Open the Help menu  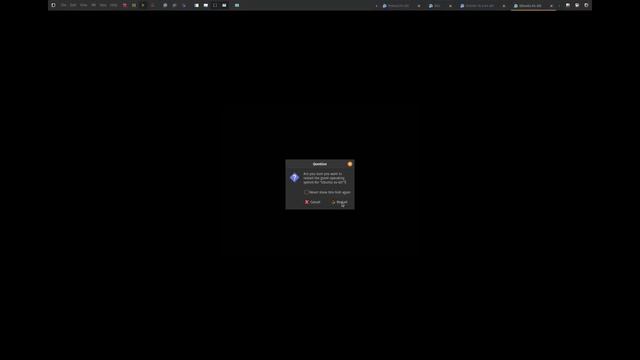point(113,5)
